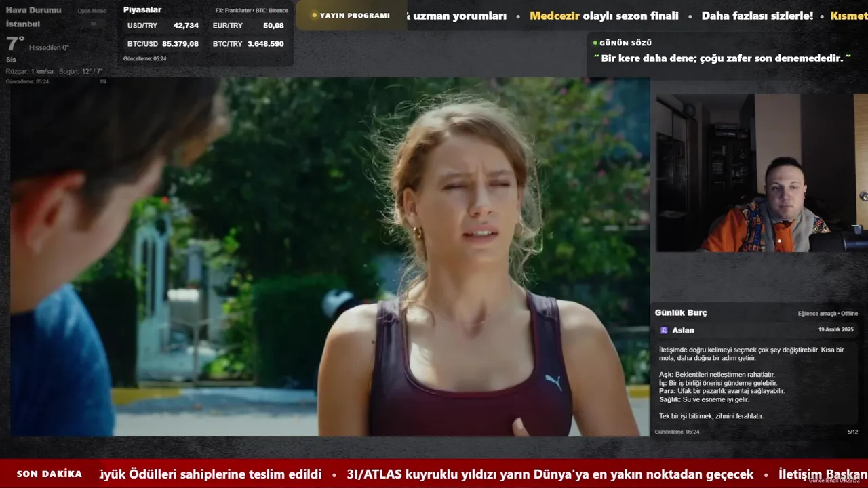Click the BTC/TRY 3.648.590 rate
The width and height of the screenshot is (868, 488).
(248, 43)
